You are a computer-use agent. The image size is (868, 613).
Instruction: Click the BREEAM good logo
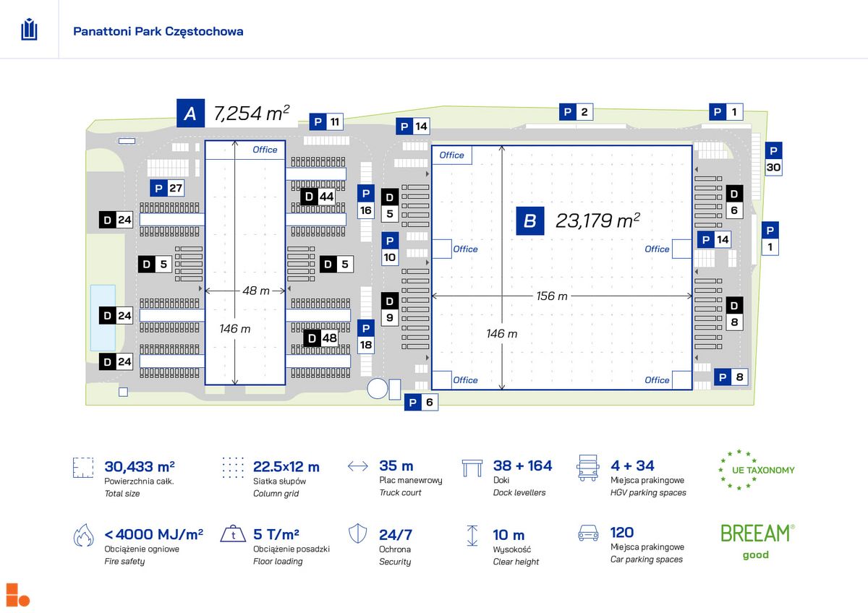point(757,541)
